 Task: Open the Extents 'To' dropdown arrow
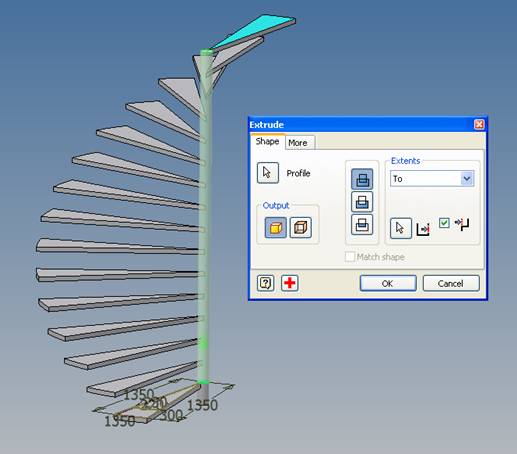(x=467, y=179)
